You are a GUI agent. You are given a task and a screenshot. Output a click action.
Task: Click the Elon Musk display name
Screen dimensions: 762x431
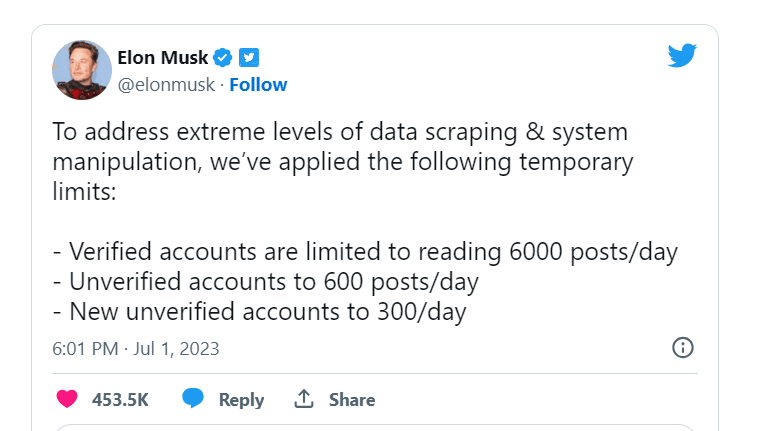163,58
